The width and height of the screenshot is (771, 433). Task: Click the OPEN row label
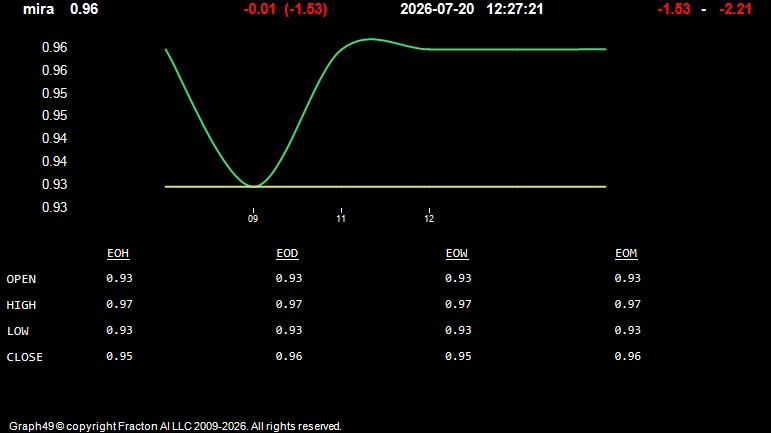click(21, 279)
